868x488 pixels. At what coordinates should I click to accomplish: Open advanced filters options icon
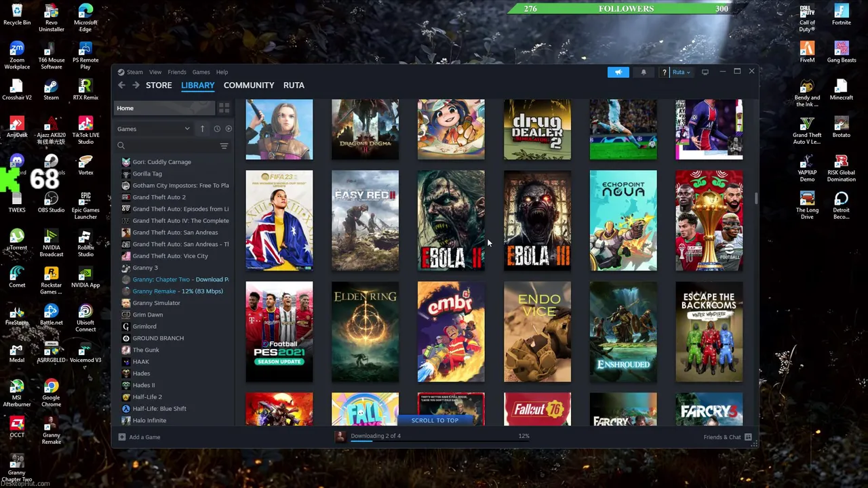click(x=224, y=146)
